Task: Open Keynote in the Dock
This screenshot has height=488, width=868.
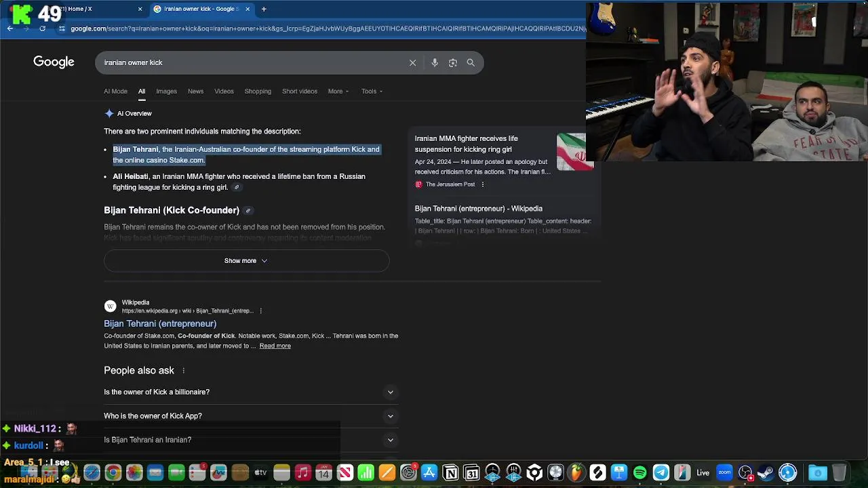Action: [618, 472]
